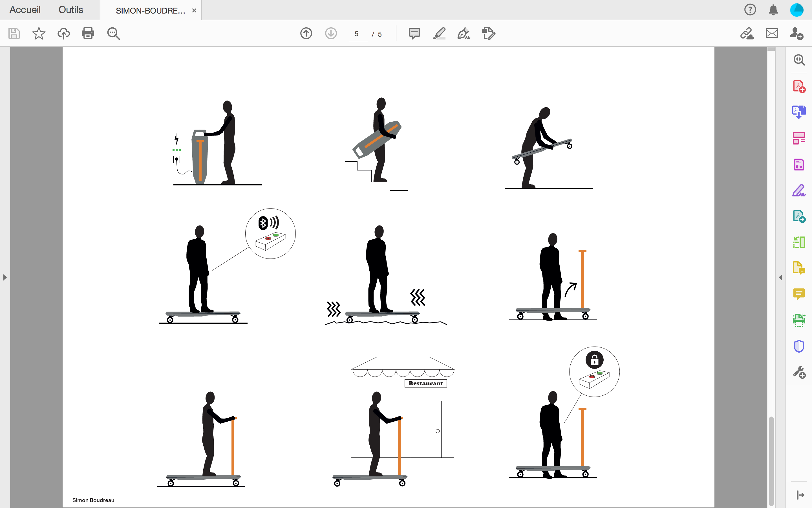Open the notifications bell
This screenshot has width=812, height=508.
[x=773, y=10]
